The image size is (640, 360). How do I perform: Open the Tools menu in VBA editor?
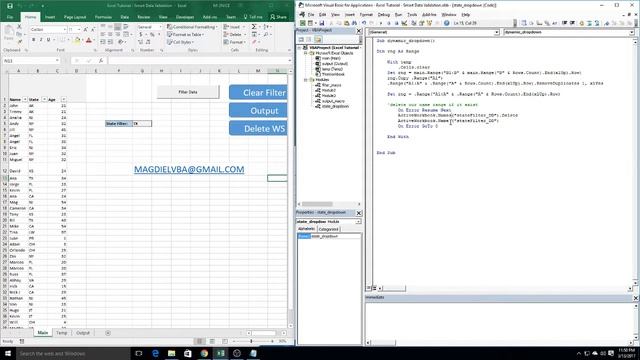pyautogui.click(x=412, y=15)
